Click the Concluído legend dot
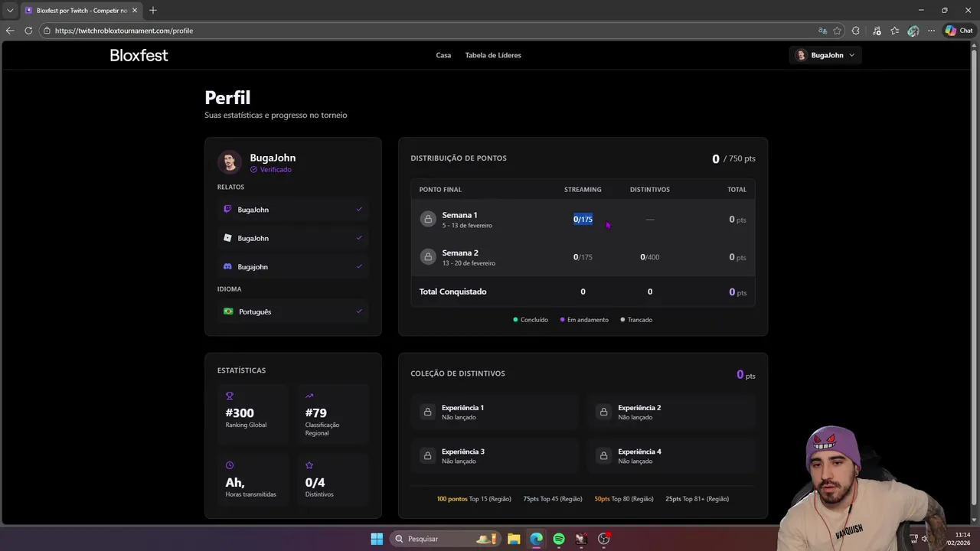Screen dimensions: 980x551 coord(515,320)
